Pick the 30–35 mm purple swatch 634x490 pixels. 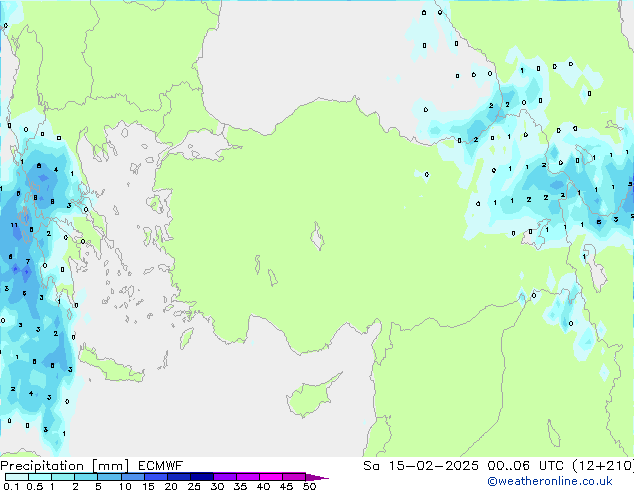coord(224,477)
